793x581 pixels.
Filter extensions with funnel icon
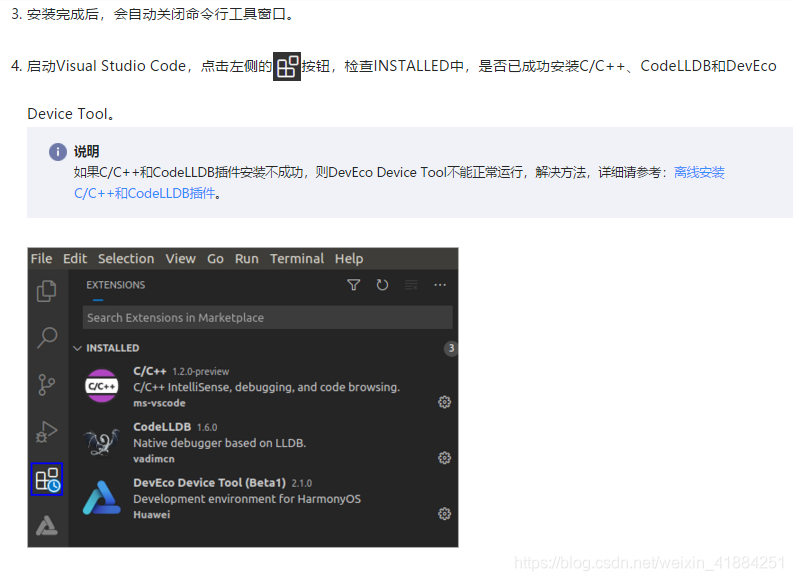point(354,285)
